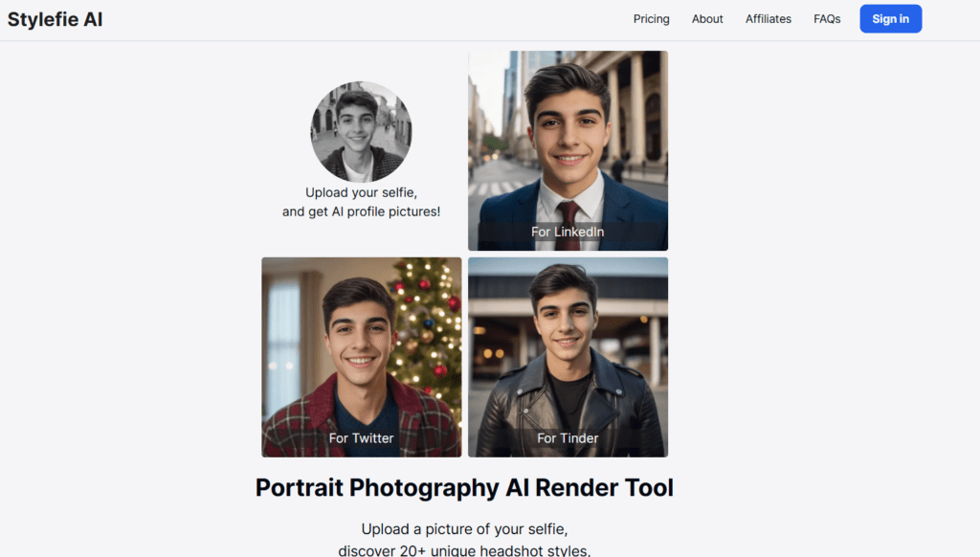980x557 pixels.
Task: Click 'Upload a picture of your selfie,' text
Action: pos(464,529)
